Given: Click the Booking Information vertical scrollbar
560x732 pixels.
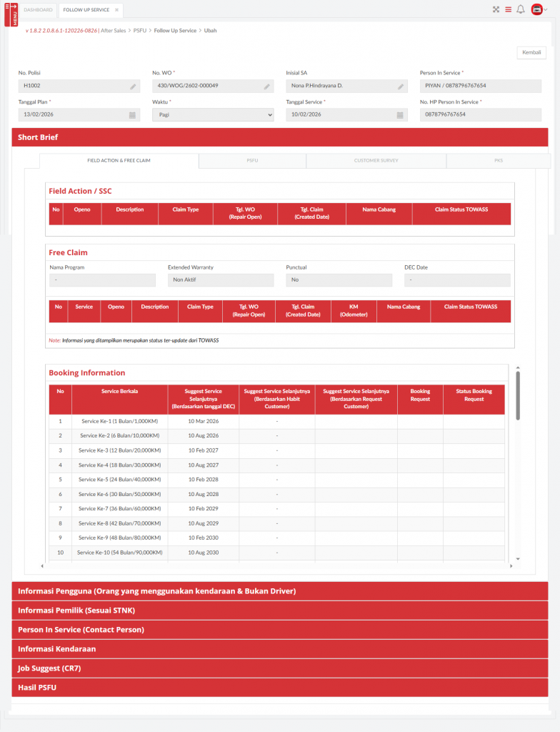Looking at the screenshot, I should coord(518,395).
